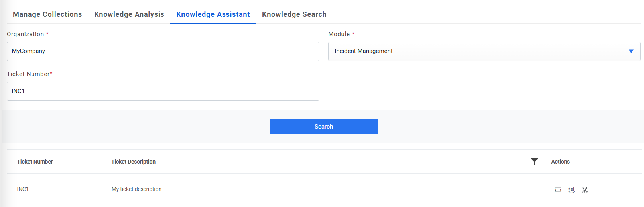Screen dimensions: 644x207
Task: Switch to the Manage Collections tab
Action: [47, 14]
